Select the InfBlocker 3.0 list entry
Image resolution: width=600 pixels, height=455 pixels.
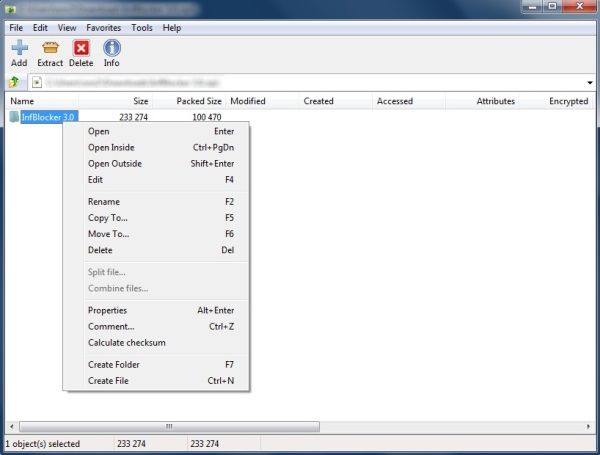point(48,117)
